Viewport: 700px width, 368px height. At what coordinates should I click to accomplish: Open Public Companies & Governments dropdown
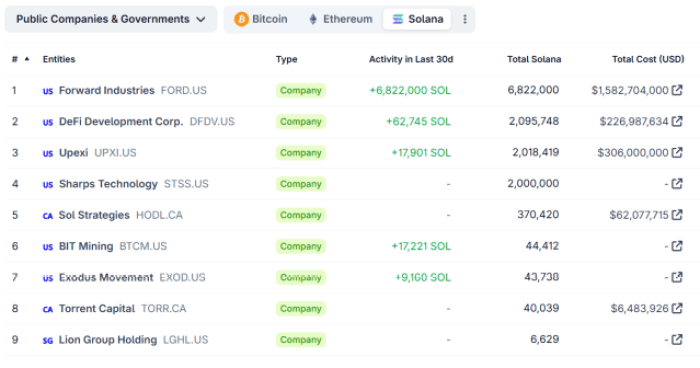(x=111, y=19)
